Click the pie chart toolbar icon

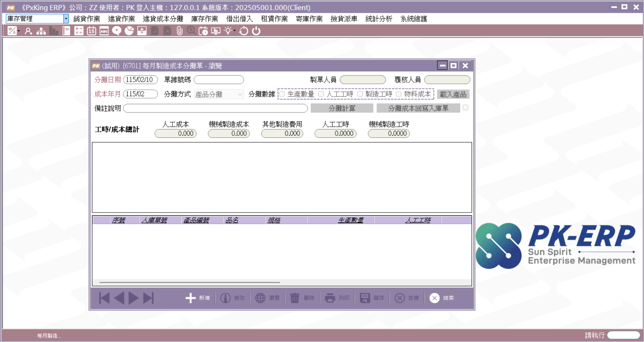tap(129, 31)
